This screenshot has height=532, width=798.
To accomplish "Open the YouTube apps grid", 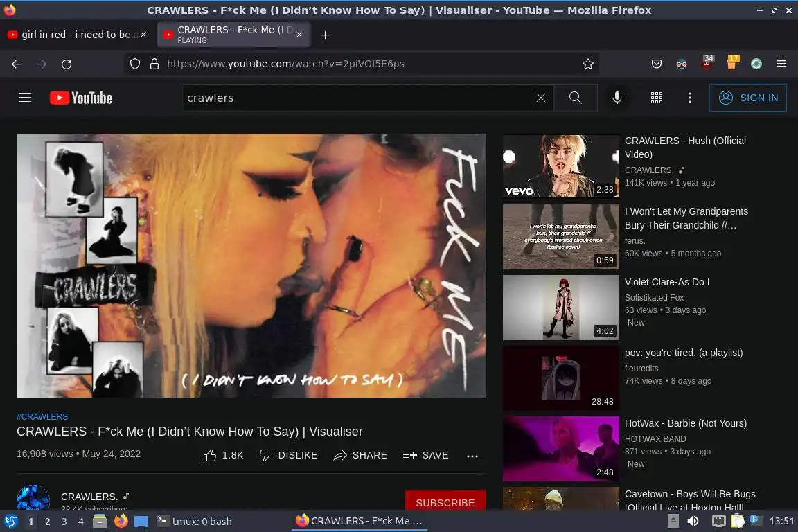I will (657, 98).
